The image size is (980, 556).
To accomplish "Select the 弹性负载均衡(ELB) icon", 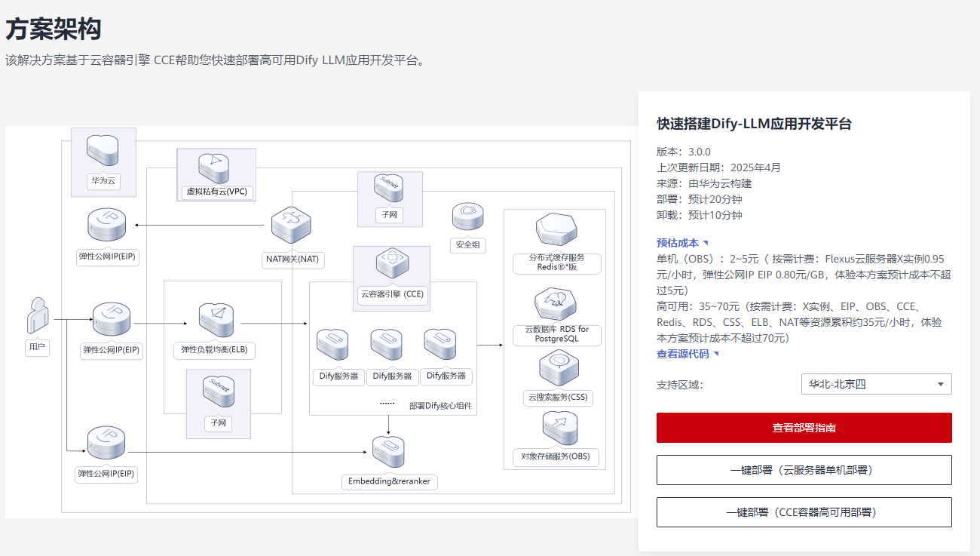I will 216,321.
